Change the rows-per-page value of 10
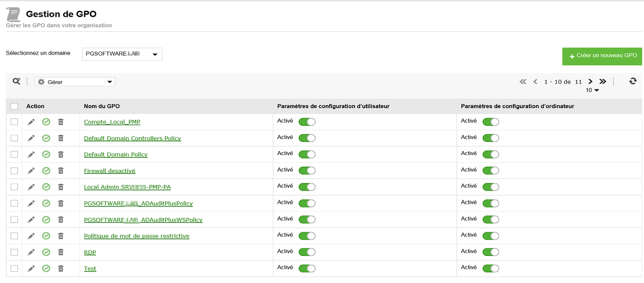This screenshot has height=283, width=644. pos(592,90)
